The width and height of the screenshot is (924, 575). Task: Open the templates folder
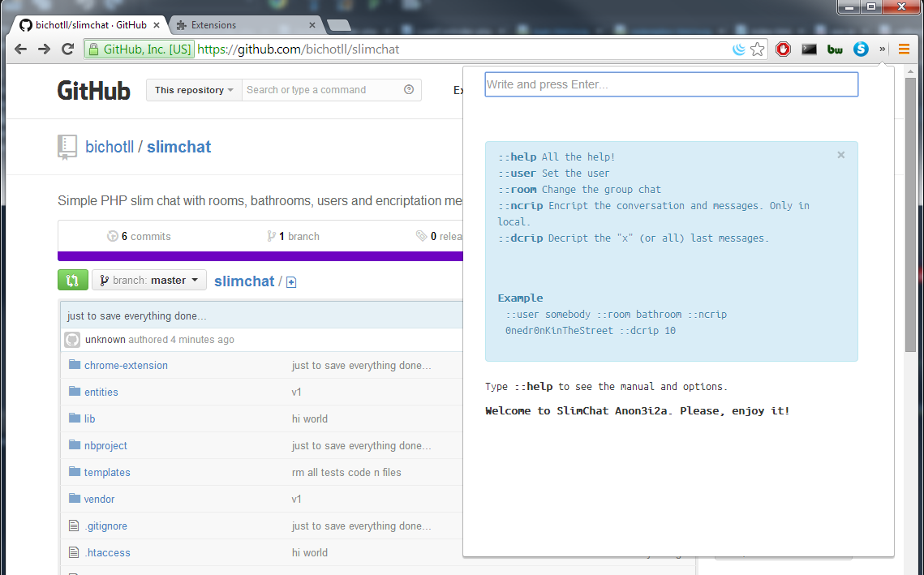(107, 473)
